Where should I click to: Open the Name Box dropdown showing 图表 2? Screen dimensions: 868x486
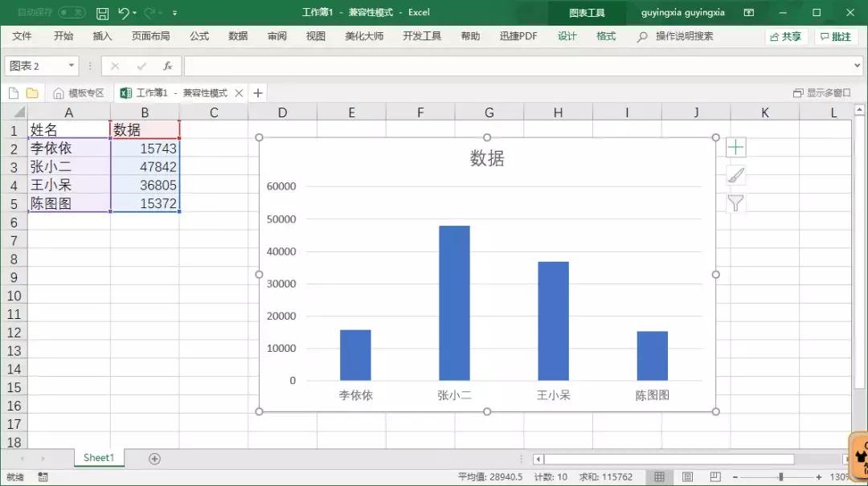click(x=70, y=66)
